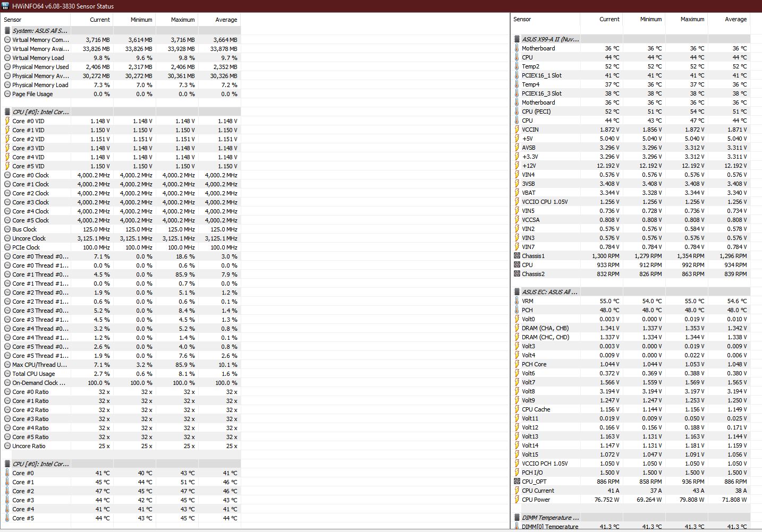The width and height of the screenshot is (762, 532).
Task: Select the PCH I/O row
Action: pos(632,473)
